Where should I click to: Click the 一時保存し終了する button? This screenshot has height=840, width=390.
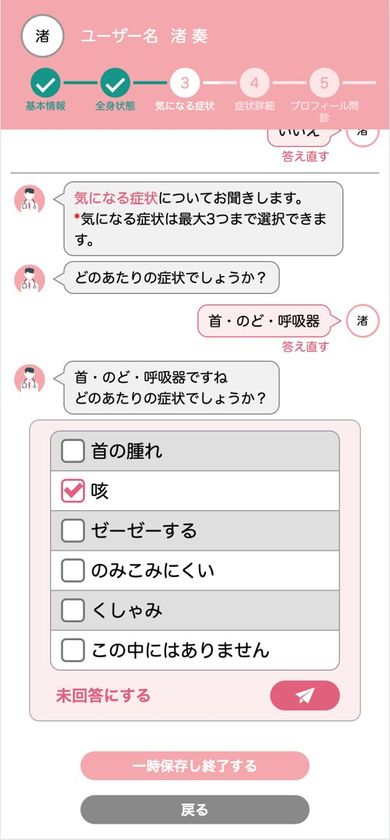(x=195, y=766)
